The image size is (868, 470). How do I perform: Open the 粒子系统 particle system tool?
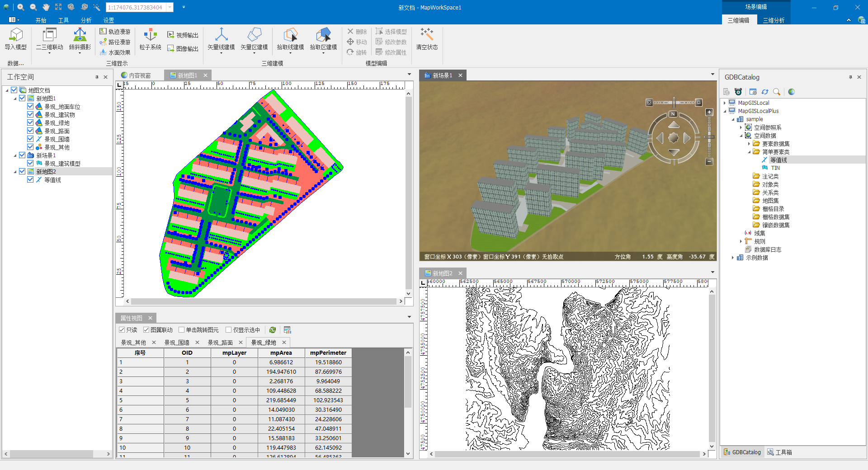point(150,35)
